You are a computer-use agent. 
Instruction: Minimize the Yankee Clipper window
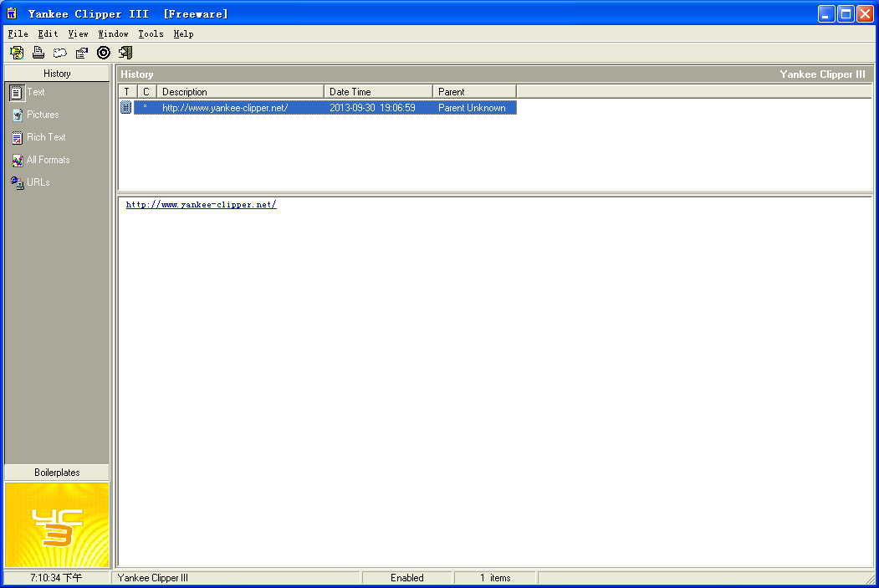point(825,13)
